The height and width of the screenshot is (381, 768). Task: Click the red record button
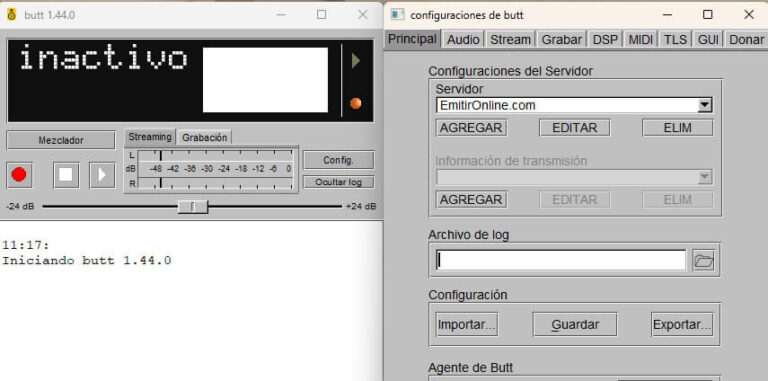click(x=19, y=175)
